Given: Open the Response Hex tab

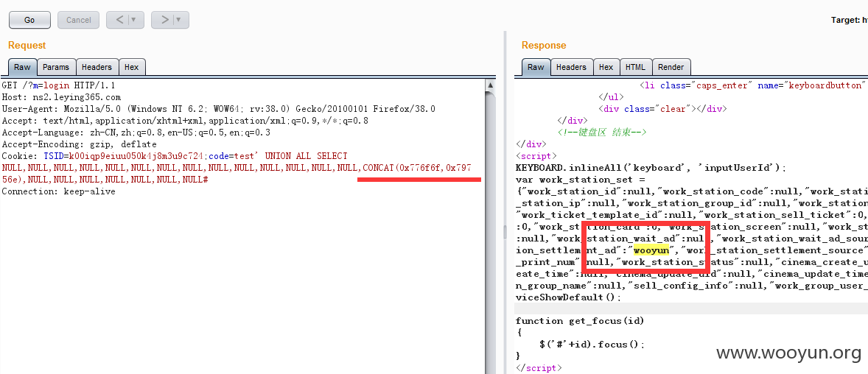Looking at the screenshot, I should point(606,67).
